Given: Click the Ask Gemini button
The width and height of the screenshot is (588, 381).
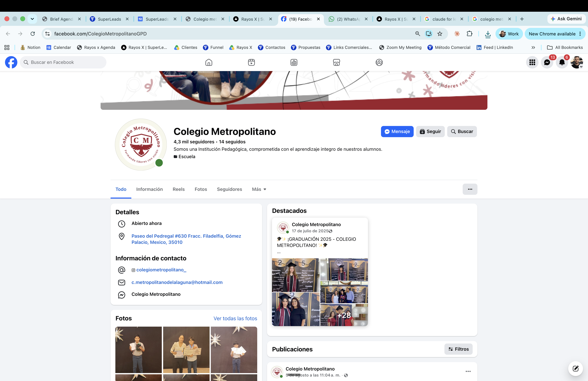Looking at the screenshot, I should 566,19.
